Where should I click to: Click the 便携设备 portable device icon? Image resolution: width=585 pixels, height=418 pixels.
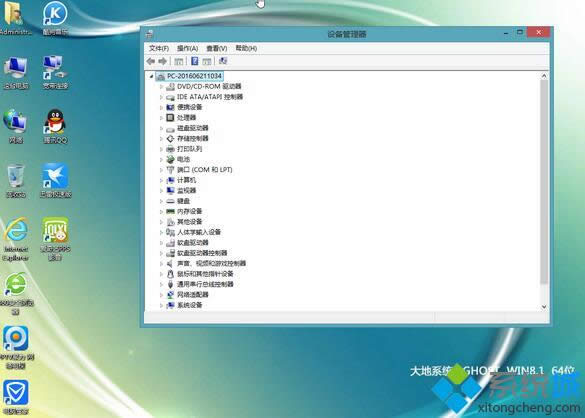coord(170,107)
